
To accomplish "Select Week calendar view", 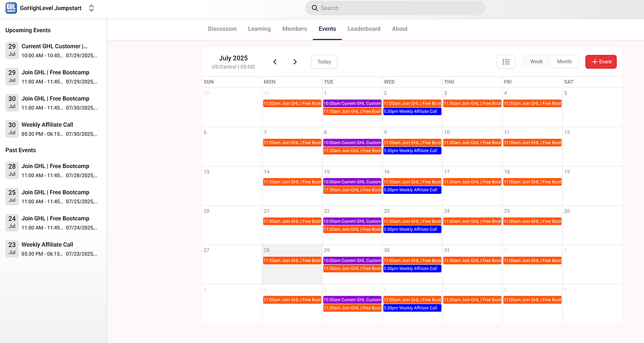I will tap(536, 62).
